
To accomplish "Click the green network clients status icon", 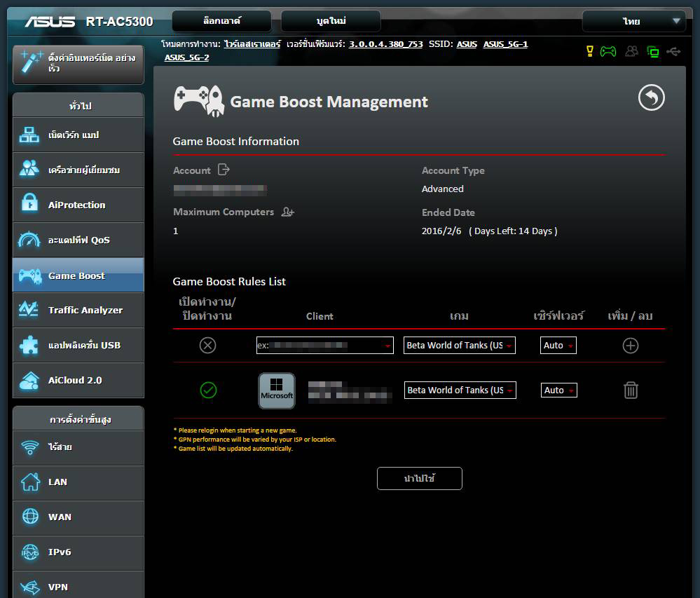I will coord(652,52).
